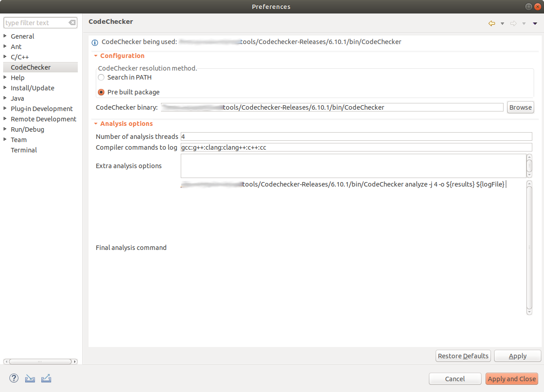Go back using the yellow arrow icon
Screen dimensions: 544x392
[x=492, y=23]
